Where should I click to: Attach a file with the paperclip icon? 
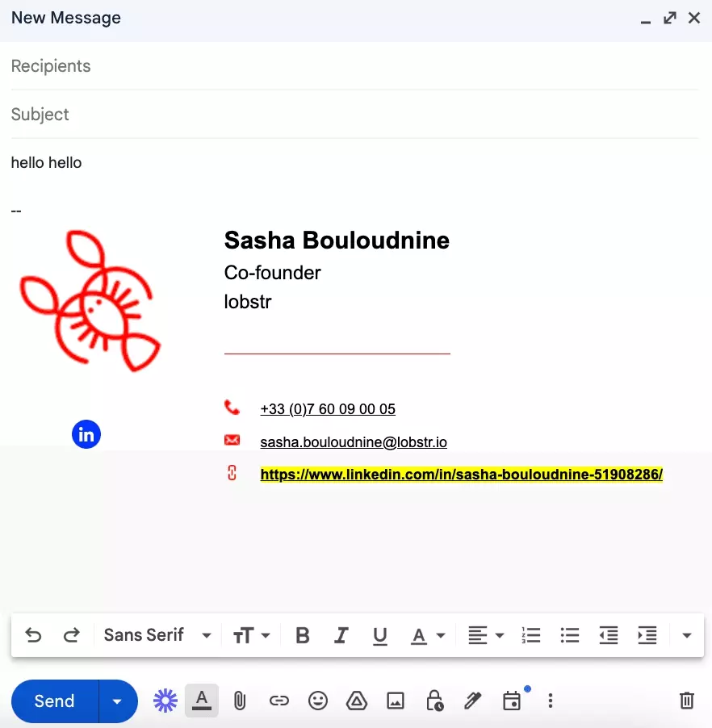click(240, 701)
